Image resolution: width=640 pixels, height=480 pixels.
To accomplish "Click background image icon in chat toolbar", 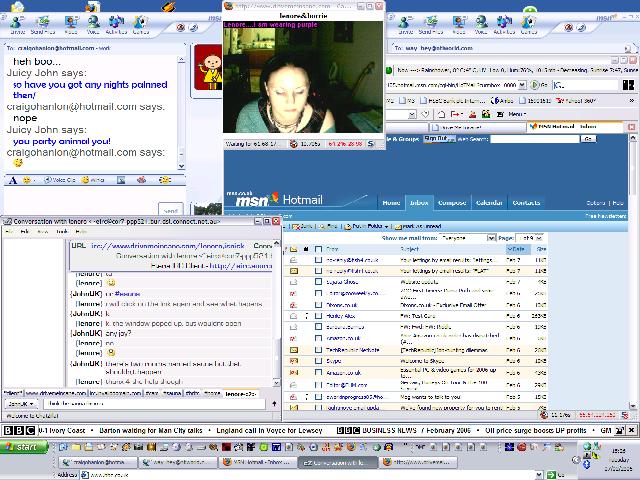I will (x=121, y=180).
